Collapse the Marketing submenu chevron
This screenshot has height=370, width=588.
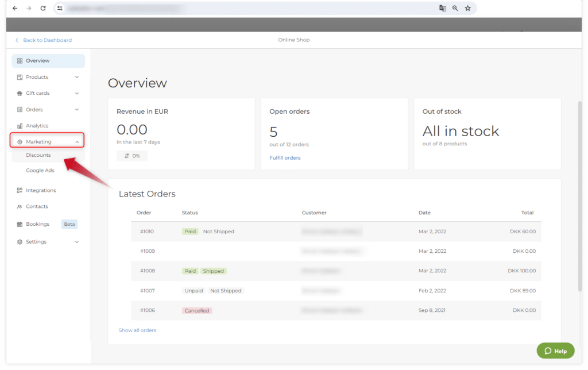(77, 142)
